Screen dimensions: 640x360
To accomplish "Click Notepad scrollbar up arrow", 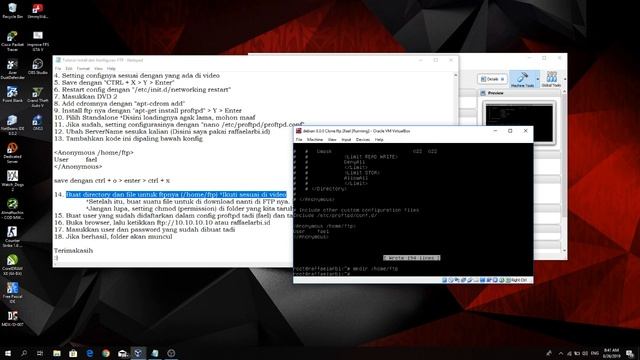I will point(456,76).
